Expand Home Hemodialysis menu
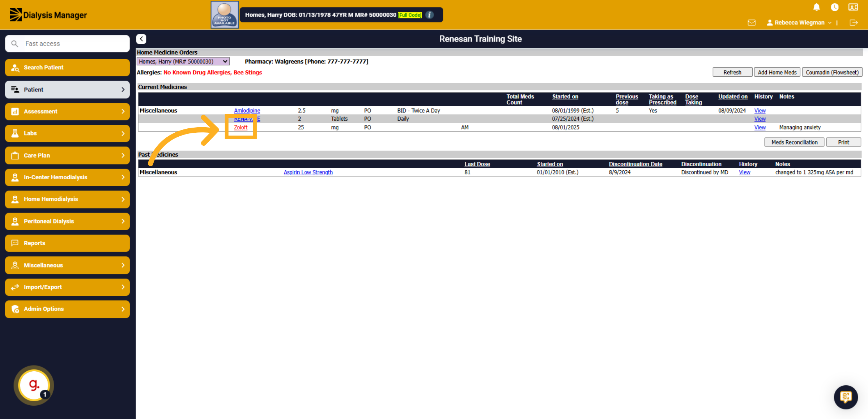The image size is (868, 419). tap(68, 199)
